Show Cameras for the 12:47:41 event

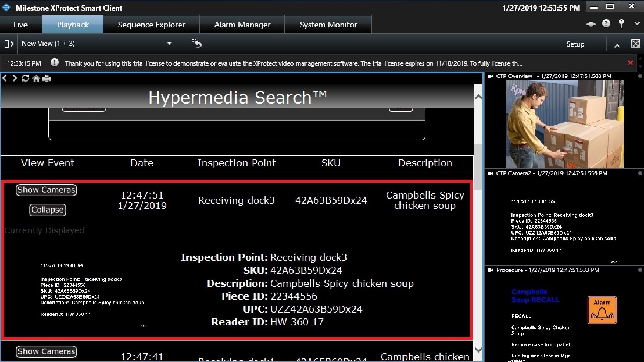pyautogui.click(x=46, y=351)
